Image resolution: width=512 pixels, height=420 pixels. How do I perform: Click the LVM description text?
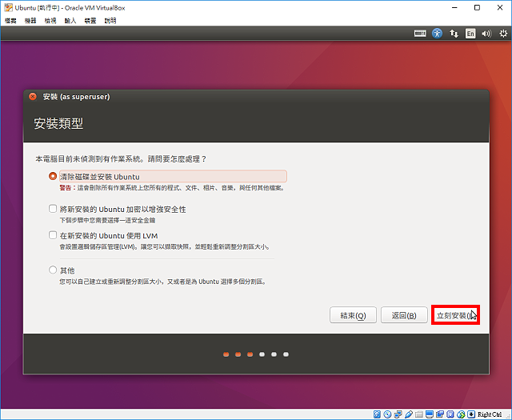(x=165, y=247)
